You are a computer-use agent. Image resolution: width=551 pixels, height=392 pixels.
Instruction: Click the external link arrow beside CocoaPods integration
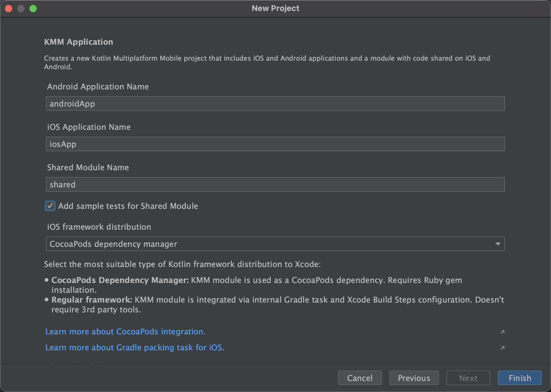(x=502, y=332)
